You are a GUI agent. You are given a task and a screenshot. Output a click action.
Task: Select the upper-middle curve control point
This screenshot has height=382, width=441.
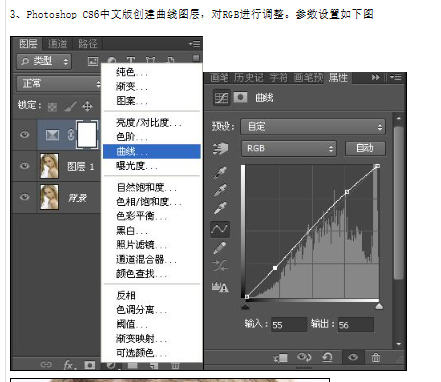[347, 192]
